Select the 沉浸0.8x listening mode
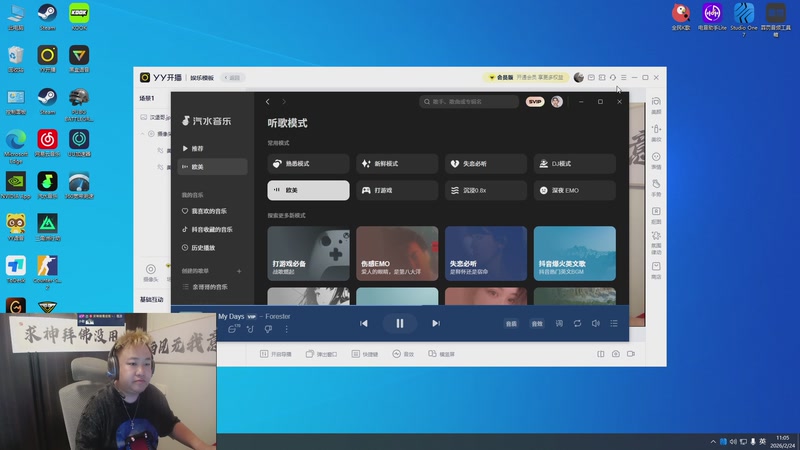This screenshot has height=450, width=800. pyautogui.click(x=486, y=190)
